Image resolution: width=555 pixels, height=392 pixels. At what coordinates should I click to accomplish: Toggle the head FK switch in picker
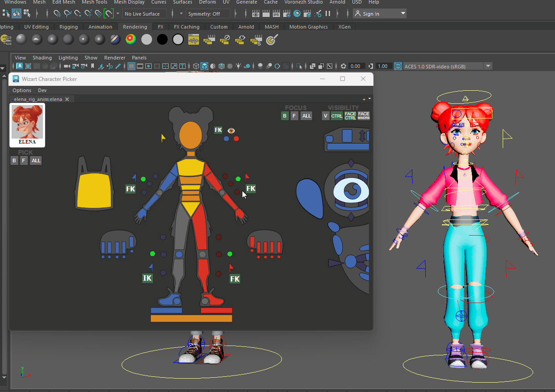coord(218,130)
